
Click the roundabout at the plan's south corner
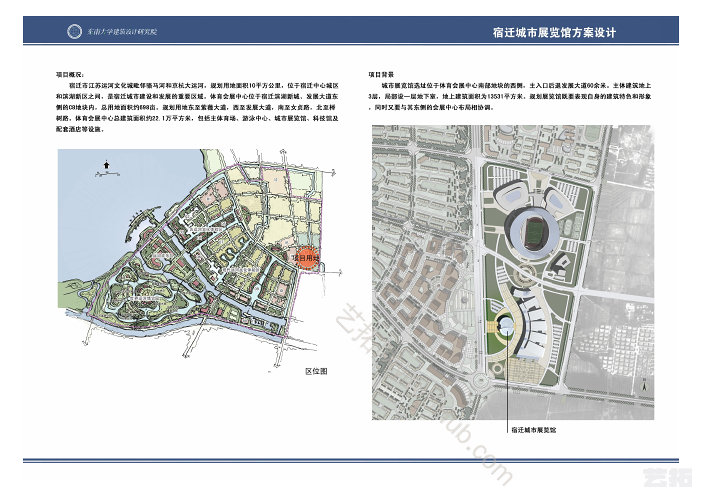tap(481, 381)
